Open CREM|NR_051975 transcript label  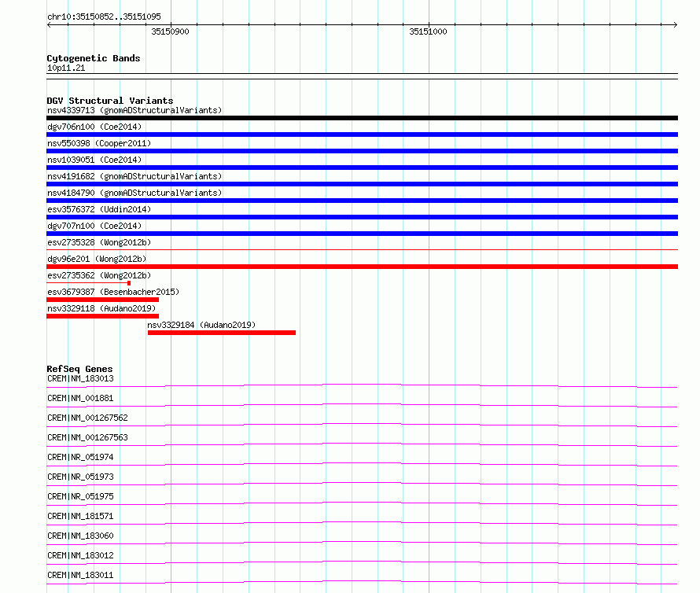tap(80, 496)
